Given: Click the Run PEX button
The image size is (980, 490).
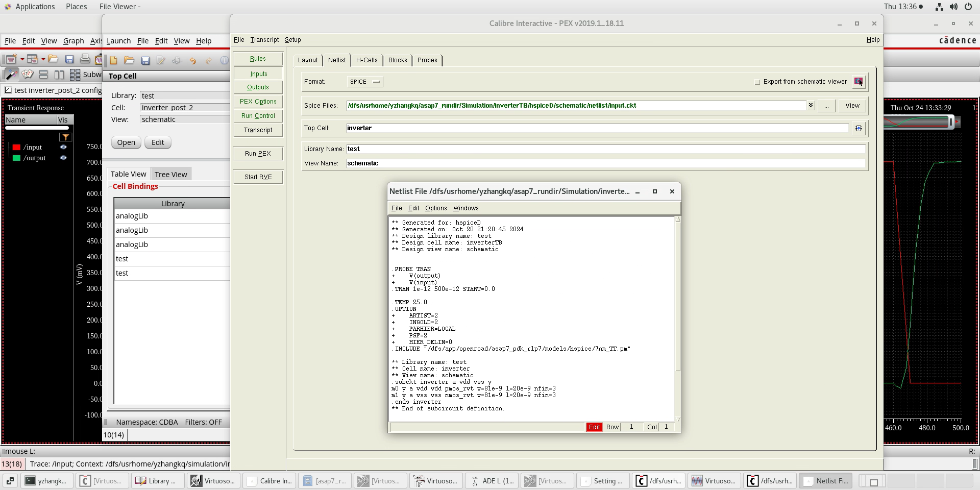Looking at the screenshot, I should tap(258, 153).
